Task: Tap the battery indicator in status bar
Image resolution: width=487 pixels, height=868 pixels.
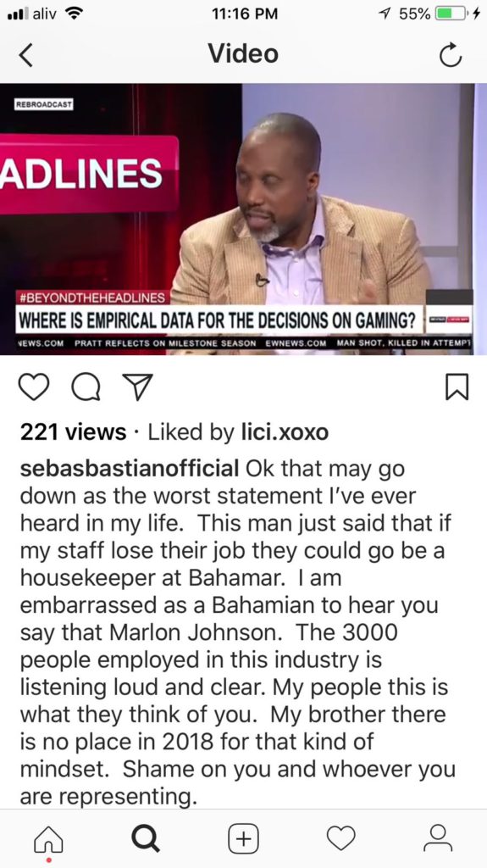Action: 451,14
